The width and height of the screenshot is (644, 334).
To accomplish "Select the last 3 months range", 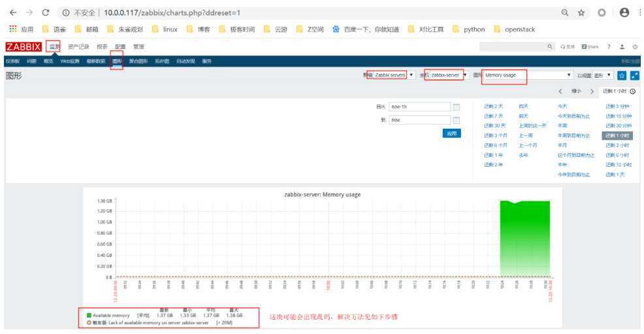I will click(x=495, y=135).
